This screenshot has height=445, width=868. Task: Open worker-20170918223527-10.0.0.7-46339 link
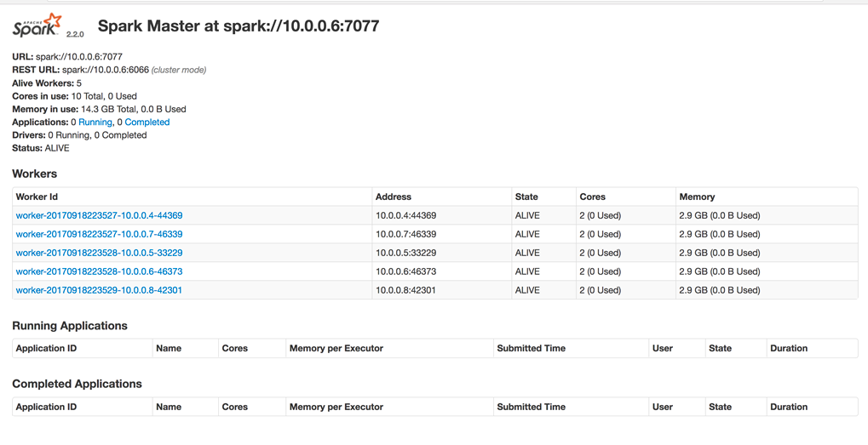coord(99,234)
